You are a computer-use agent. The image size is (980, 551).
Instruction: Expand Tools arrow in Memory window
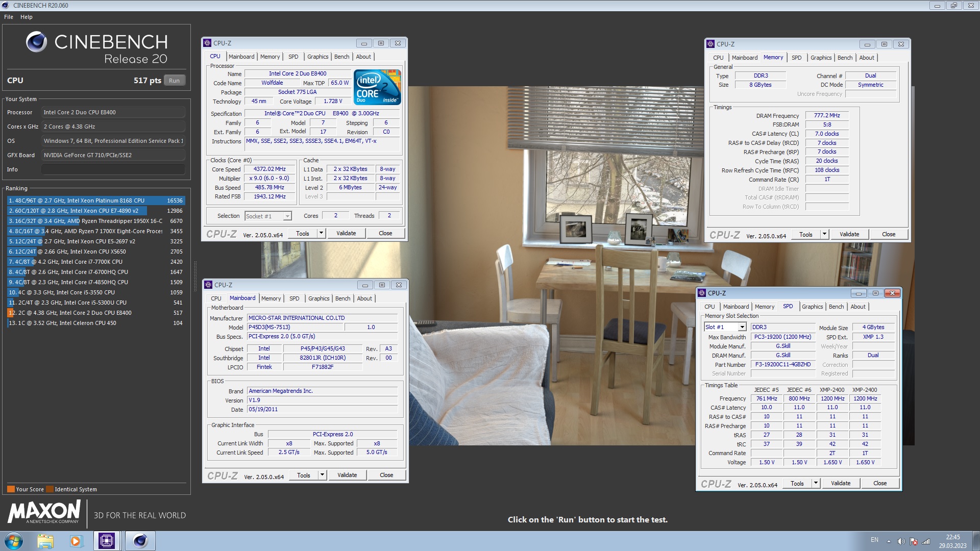824,234
